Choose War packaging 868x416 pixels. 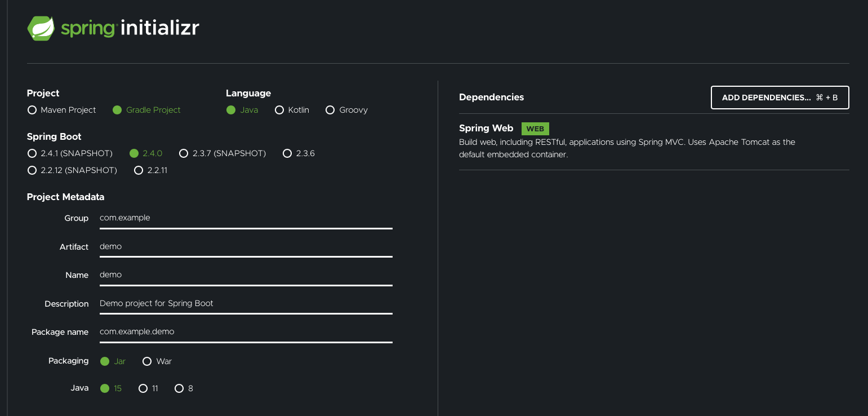[147, 361]
